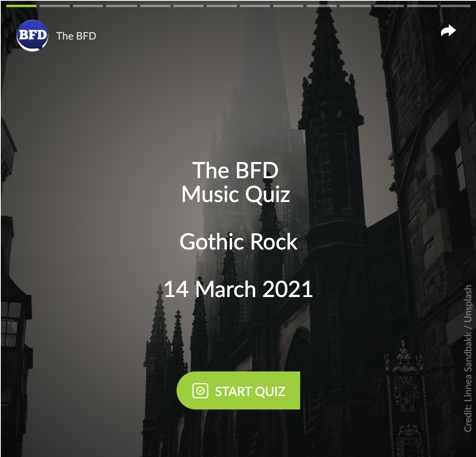
Task: Select the twelfth progress bar segment
Action: click(388, 6)
